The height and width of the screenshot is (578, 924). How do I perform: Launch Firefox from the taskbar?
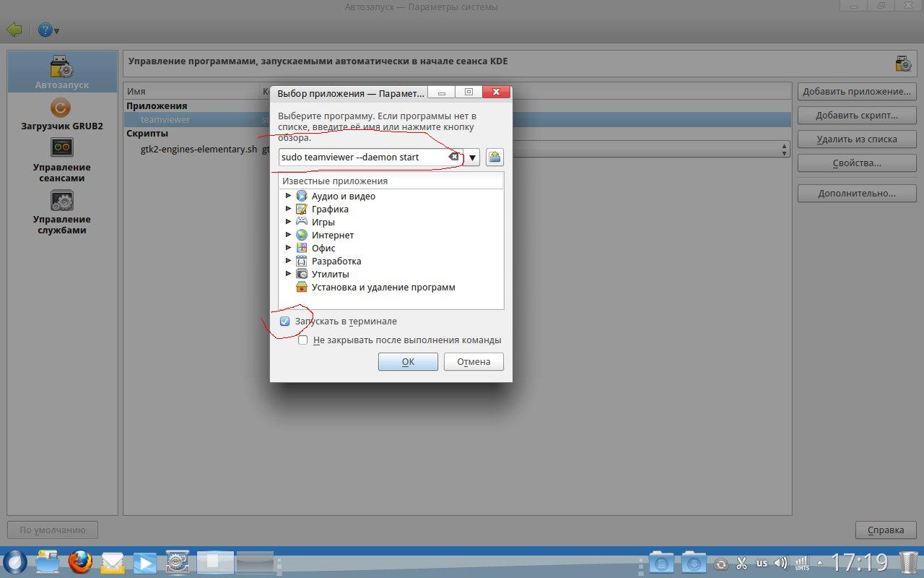coord(80,561)
